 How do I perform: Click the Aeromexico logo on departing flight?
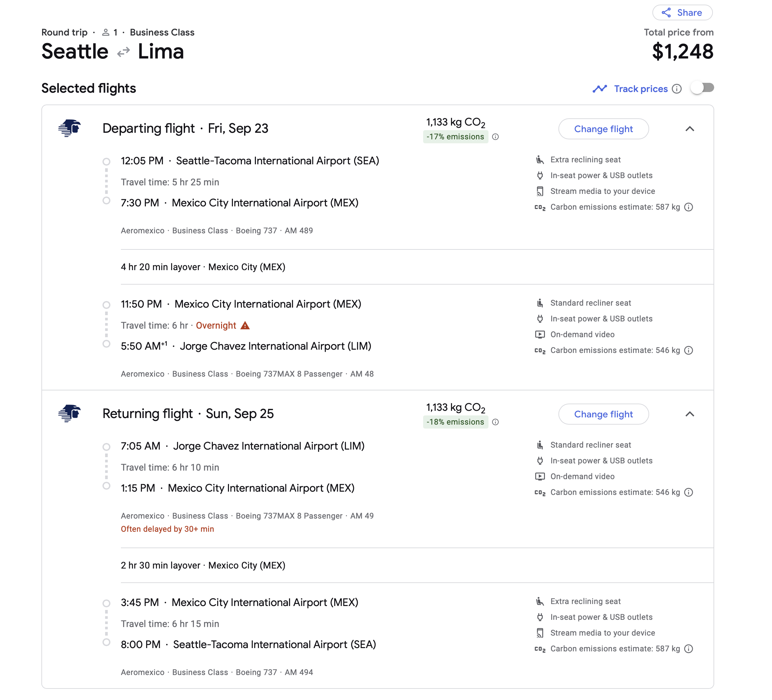click(x=70, y=128)
